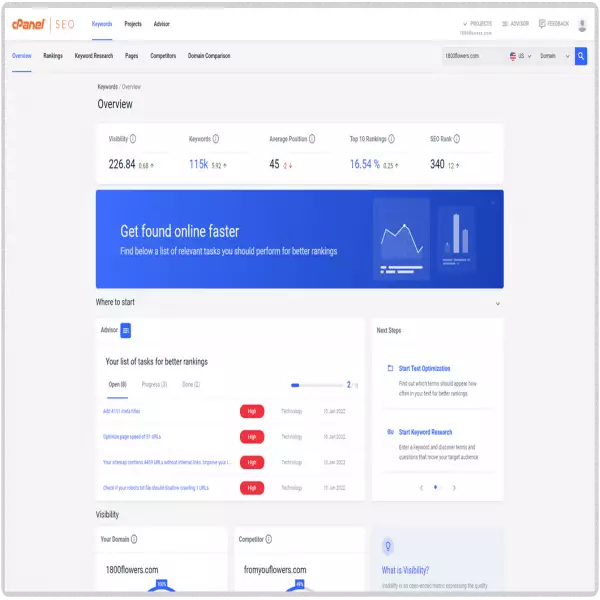600x600 pixels.
Task: Open the user profile avatar
Action: point(582,23)
